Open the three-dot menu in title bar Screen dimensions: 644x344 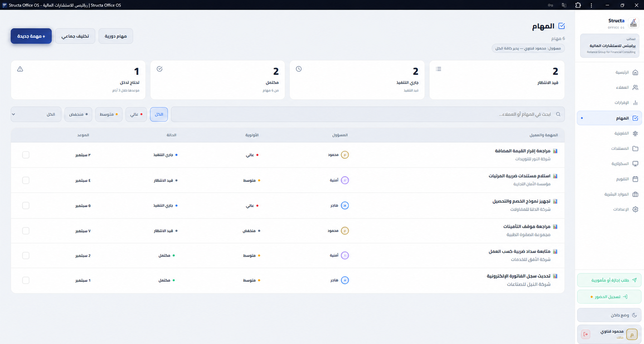pos(591,5)
